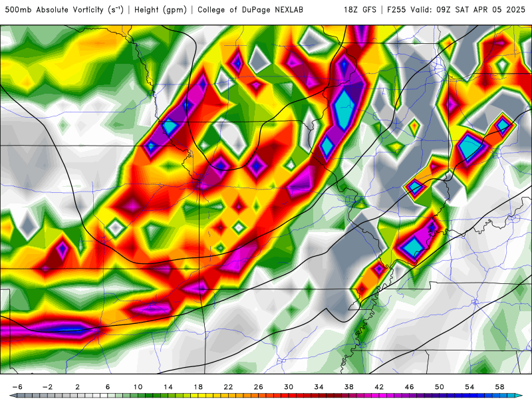Click the "Height (gpm)" label in the header
This screenshot has width=532, height=399.
pos(160,10)
